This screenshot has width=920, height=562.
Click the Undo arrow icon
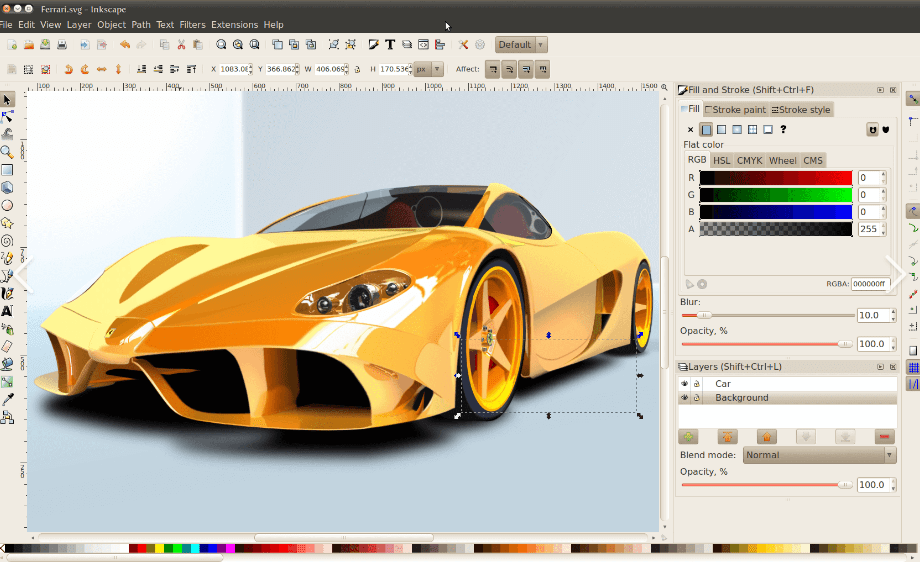124,45
